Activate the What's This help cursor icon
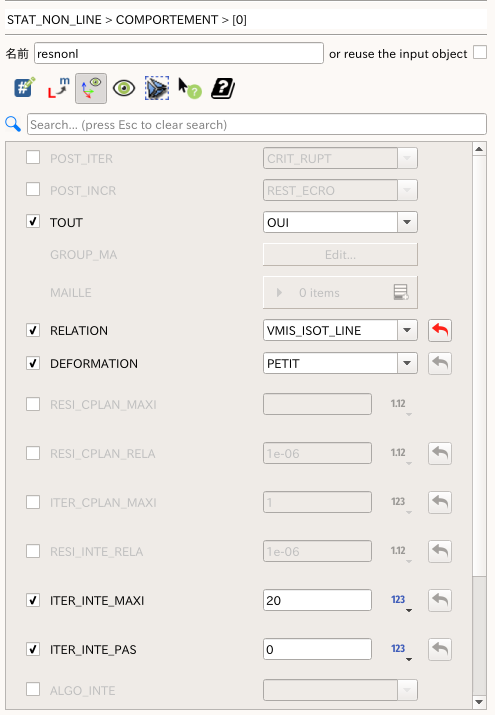This screenshot has width=495, height=715. (190, 88)
